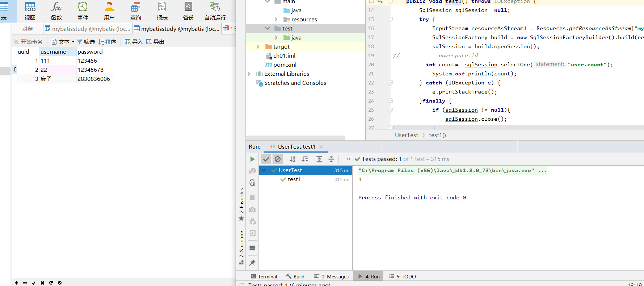This screenshot has width=644, height=286.
Task: Discard changes with the X button
Action: click(x=42, y=283)
